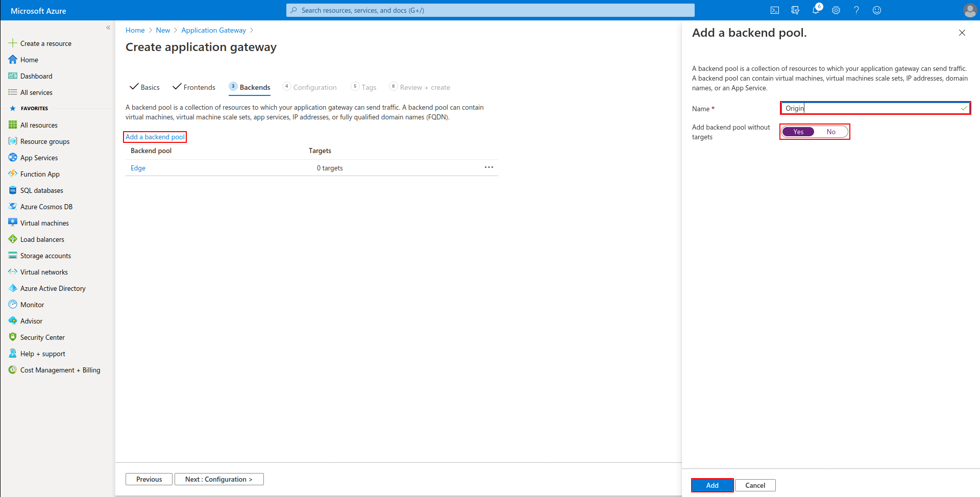Open the Review + create tab

420,87
